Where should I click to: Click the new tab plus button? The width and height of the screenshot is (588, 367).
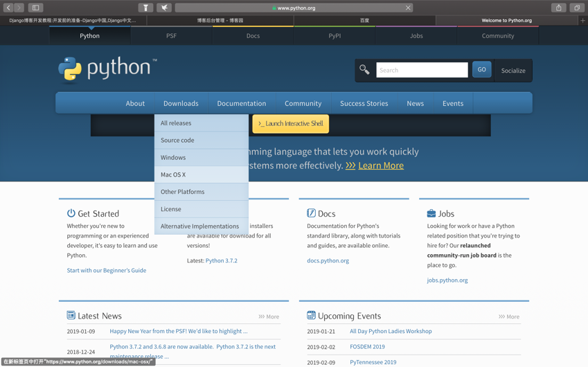(582, 21)
